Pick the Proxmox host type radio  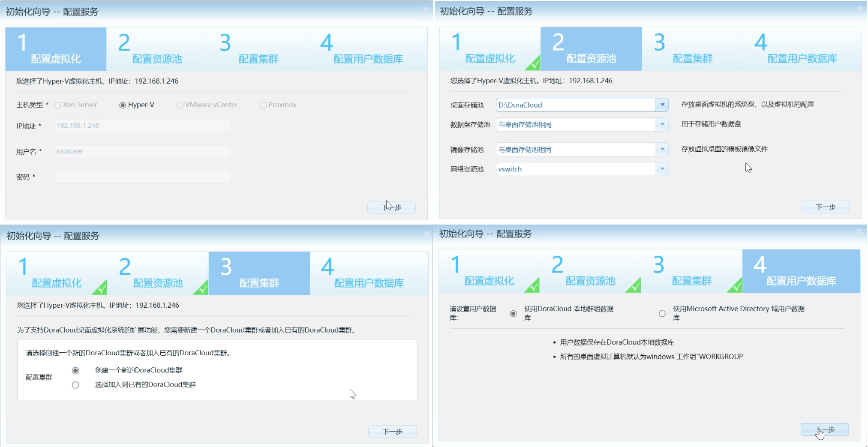point(263,105)
